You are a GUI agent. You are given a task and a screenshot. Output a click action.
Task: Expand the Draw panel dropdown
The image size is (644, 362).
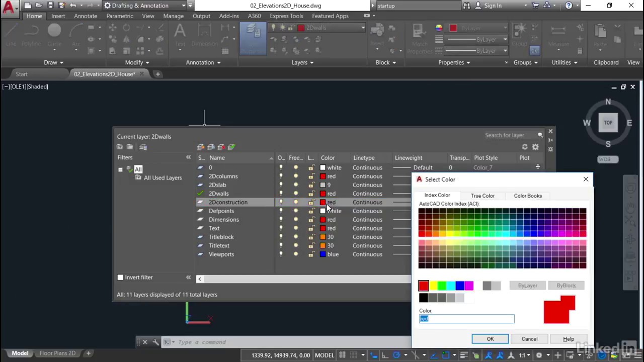53,62
